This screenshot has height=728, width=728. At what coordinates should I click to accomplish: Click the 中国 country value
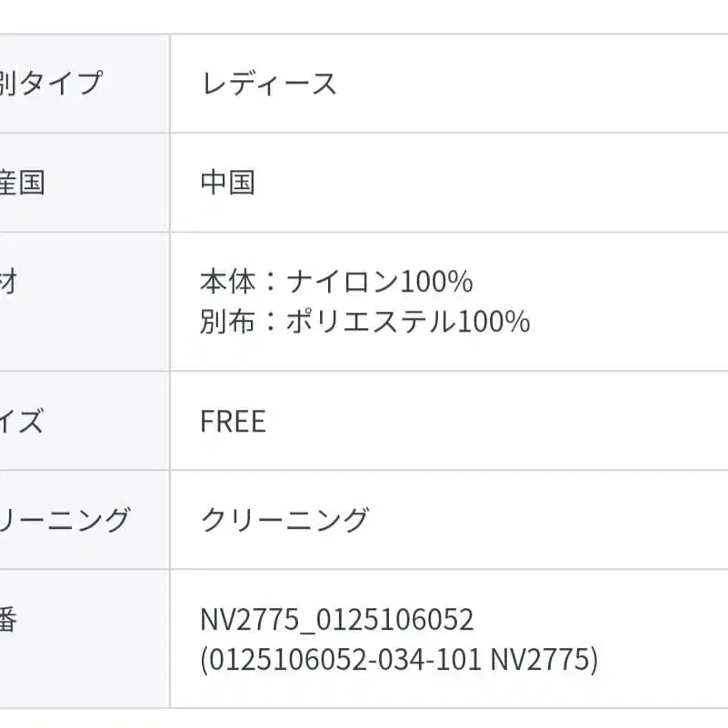pos(227,183)
